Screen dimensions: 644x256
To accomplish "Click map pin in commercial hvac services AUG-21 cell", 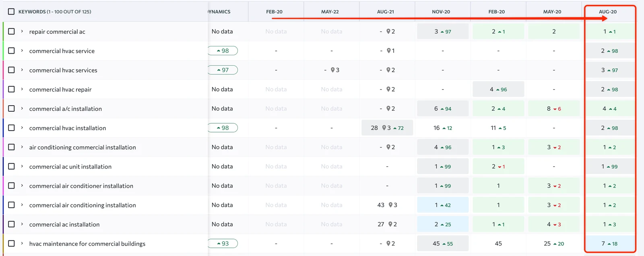I will pyautogui.click(x=388, y=70).
